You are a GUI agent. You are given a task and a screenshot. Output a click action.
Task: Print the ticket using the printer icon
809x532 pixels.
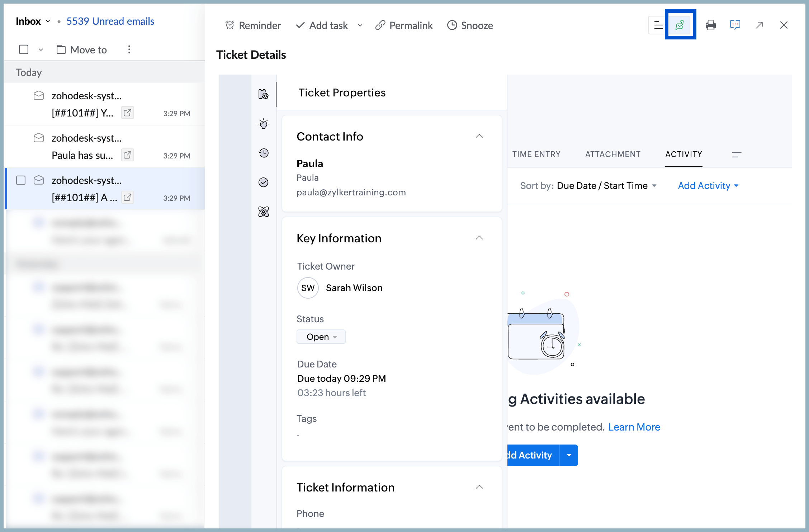point(711,25)
